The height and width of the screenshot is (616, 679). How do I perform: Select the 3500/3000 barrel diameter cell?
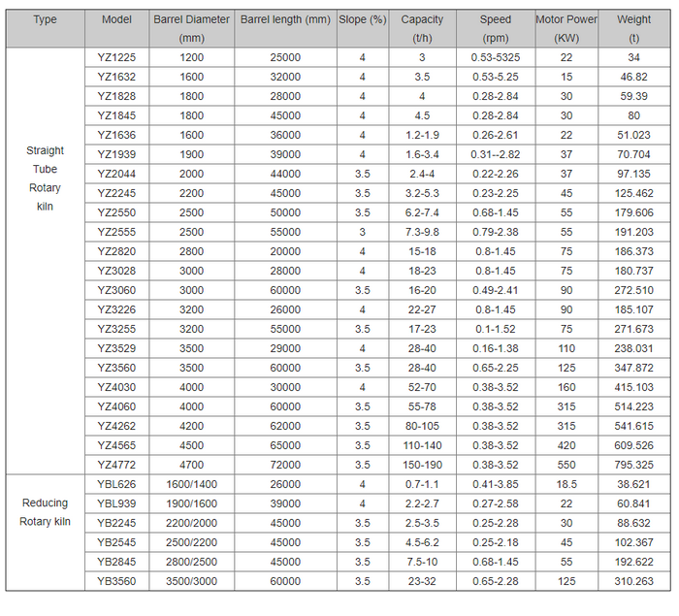click(x=192, y=580)
